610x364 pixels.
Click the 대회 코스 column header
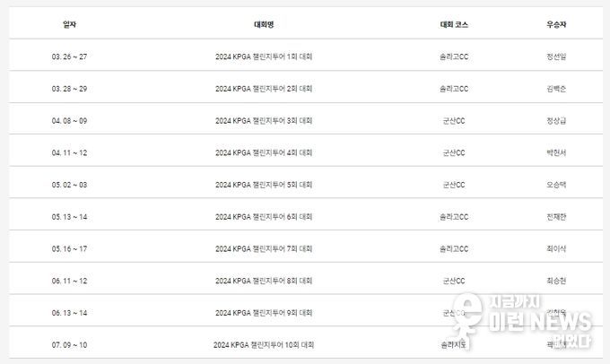coord(454,24)
